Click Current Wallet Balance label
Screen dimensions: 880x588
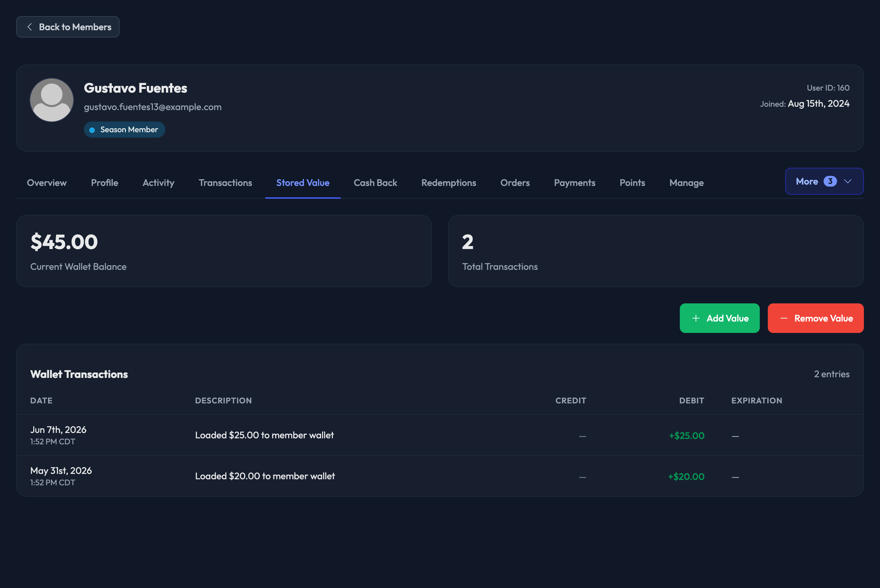pos(79,267)
